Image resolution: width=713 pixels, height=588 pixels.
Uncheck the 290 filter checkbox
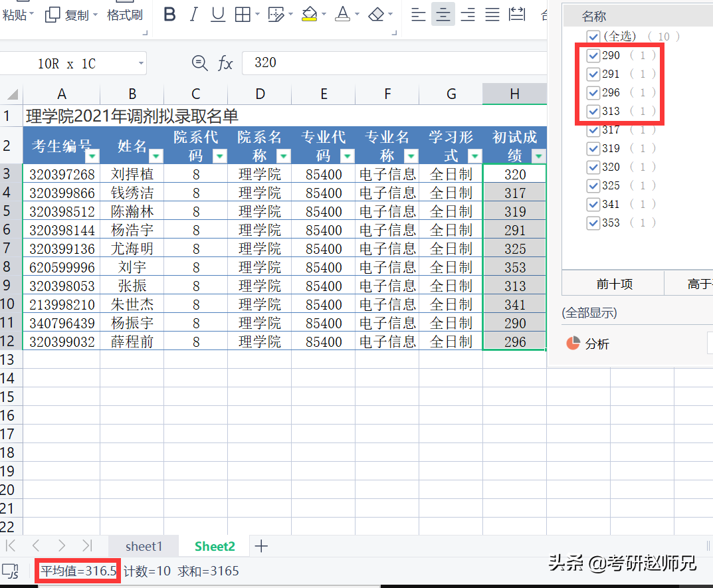[x=593, y=55]
